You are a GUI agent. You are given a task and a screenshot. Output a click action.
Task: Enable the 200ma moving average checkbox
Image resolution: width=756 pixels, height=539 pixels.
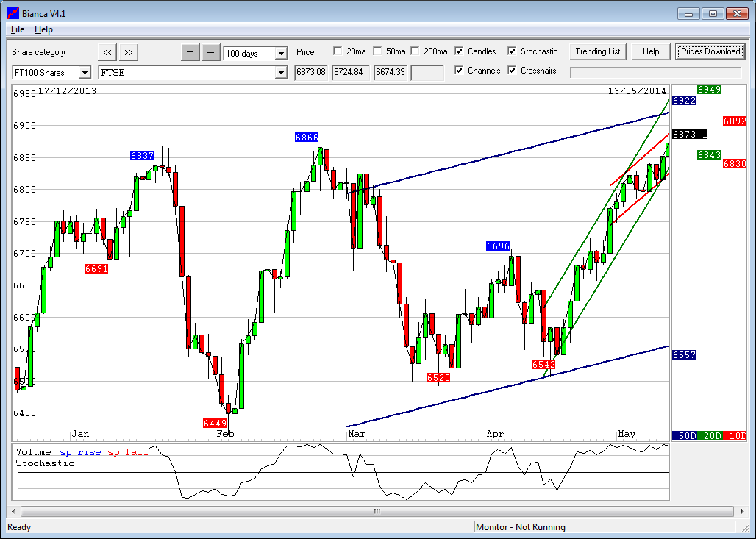click(415, 51)
